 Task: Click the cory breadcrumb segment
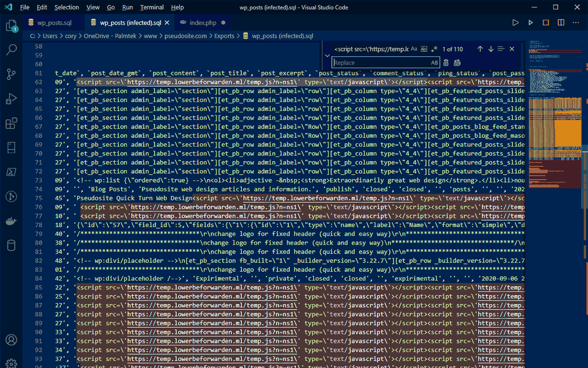pyautogui.click(x=71, y=36)
